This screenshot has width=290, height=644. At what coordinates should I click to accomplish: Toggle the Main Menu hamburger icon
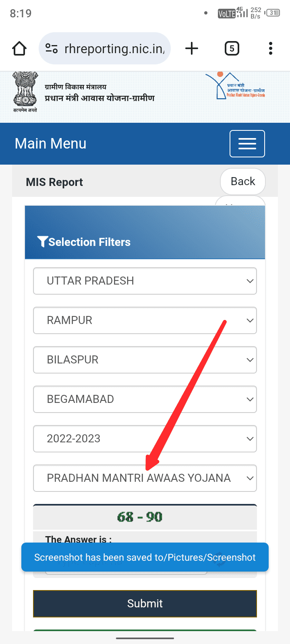[x=247, y=144]
